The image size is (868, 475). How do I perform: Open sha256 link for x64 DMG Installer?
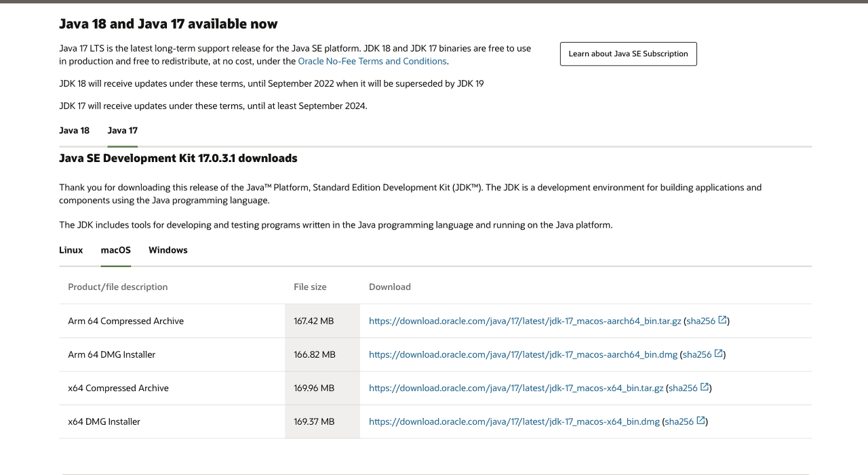(679, 421)
